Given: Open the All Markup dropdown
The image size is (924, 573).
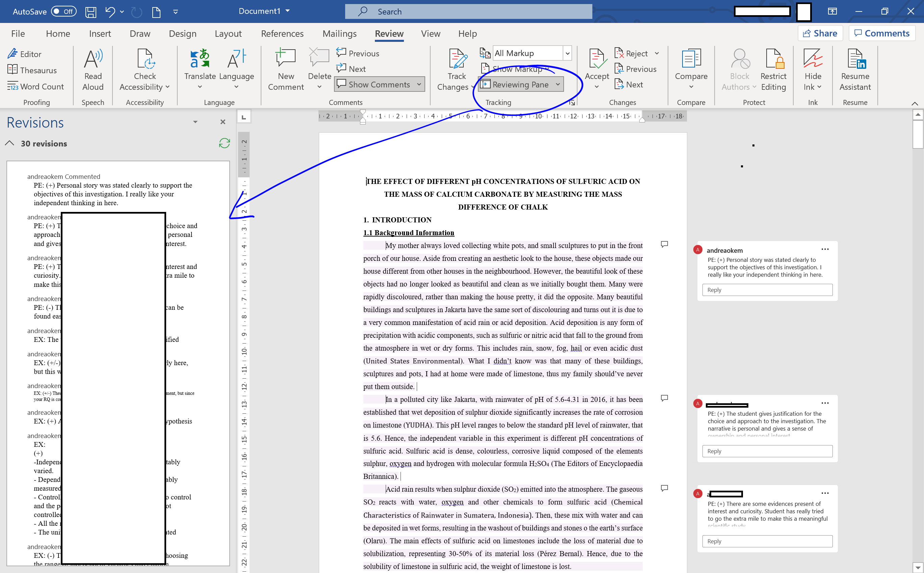Looking at the screenshot, I should click(567, 53).
